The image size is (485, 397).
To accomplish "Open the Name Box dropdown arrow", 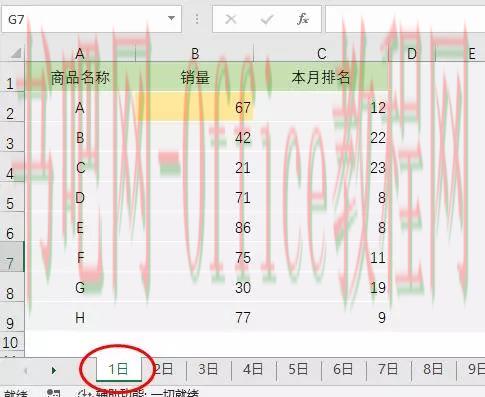I will (x=171, y=18).
